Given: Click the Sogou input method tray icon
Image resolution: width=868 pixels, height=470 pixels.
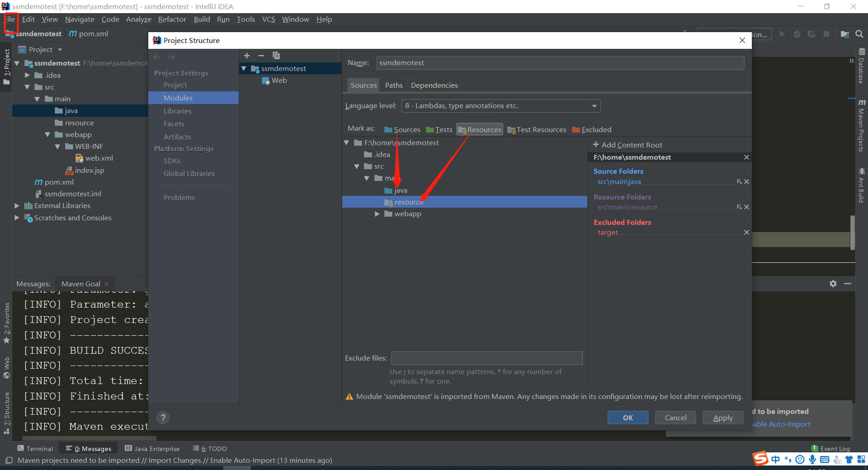Looking at the screenshot, I should pyautogui.click(x=760, y=458).
